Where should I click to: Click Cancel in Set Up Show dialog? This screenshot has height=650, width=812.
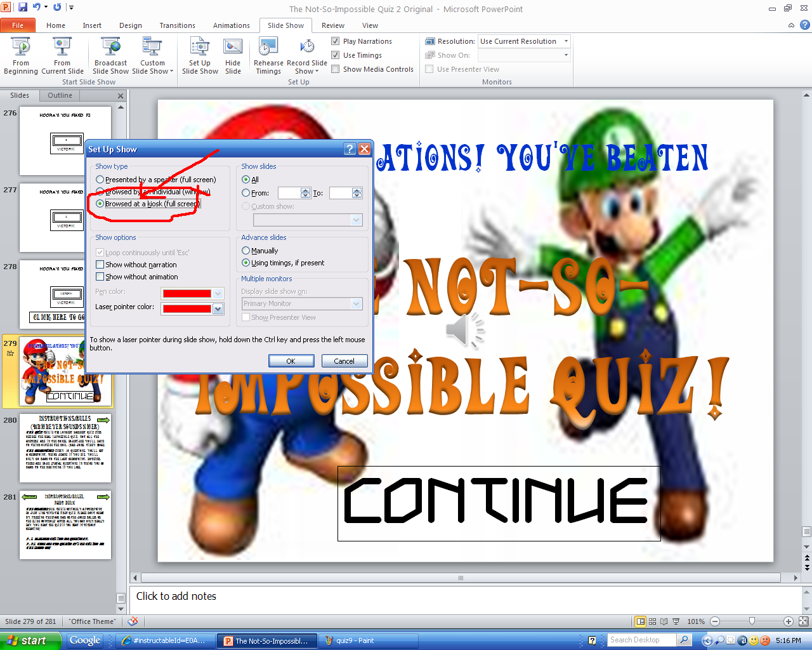coord(344,361)
